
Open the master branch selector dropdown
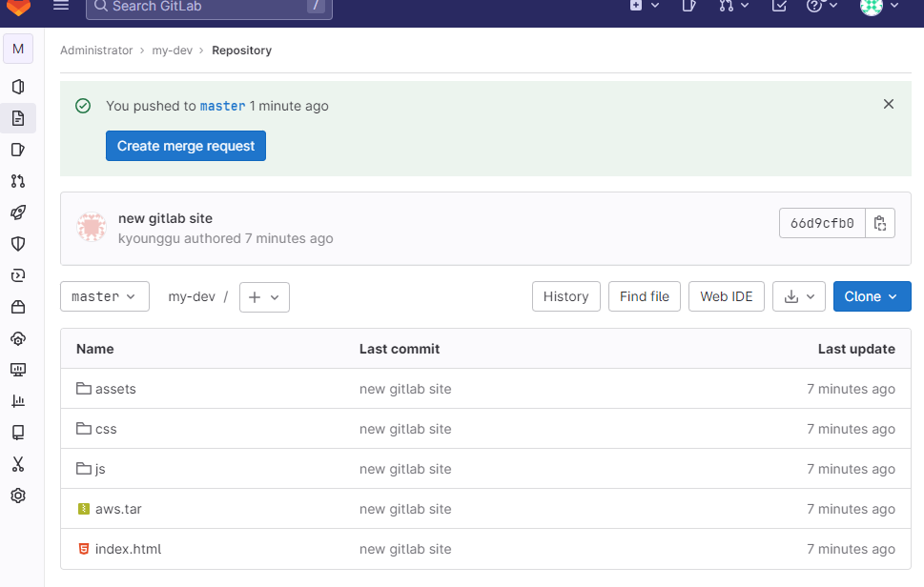click(104, 296)
